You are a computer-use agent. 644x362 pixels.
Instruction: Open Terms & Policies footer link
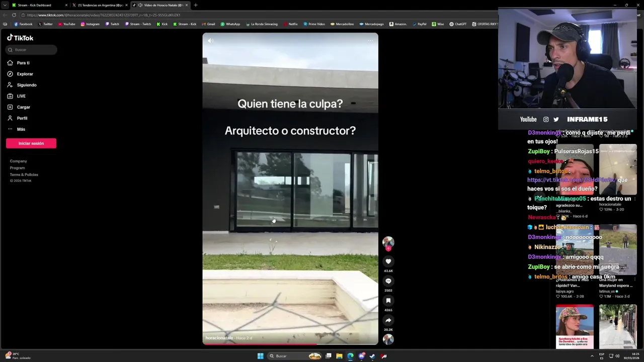pos(24,174)
